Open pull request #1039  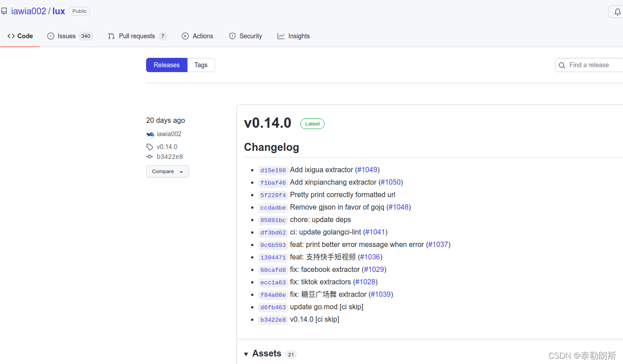[381, 294]
